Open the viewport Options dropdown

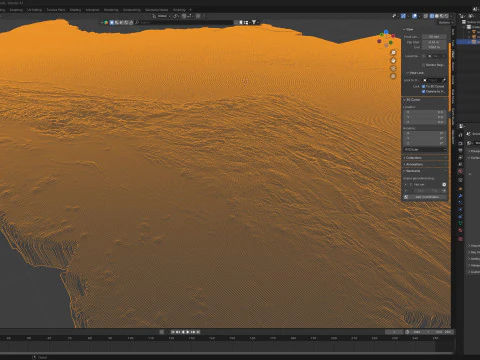(446, 22)
